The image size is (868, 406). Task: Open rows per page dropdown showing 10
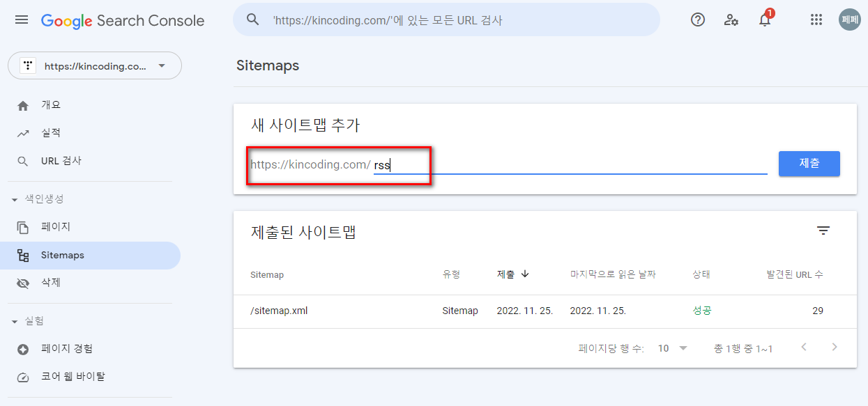coord(673,348)
